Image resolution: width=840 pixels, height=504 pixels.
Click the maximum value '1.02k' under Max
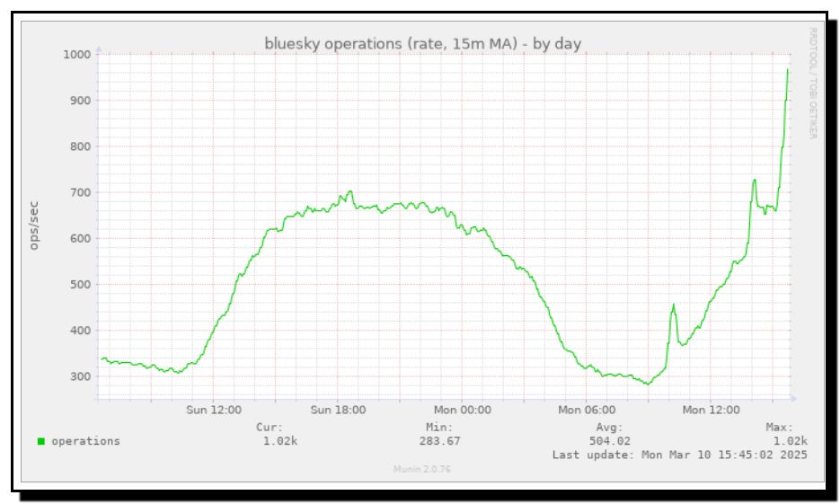tap(791, 441)
